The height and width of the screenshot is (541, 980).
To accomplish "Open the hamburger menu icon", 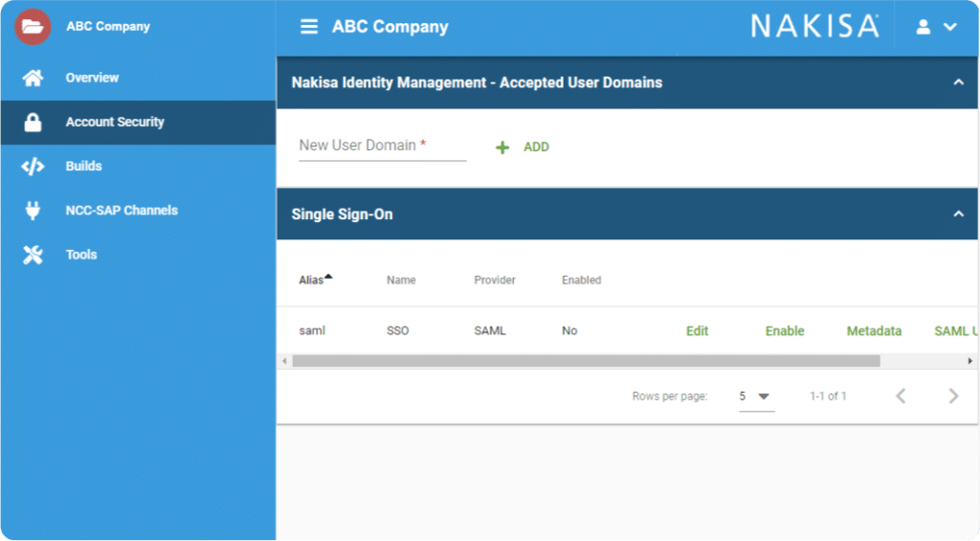I will point(309,27).
